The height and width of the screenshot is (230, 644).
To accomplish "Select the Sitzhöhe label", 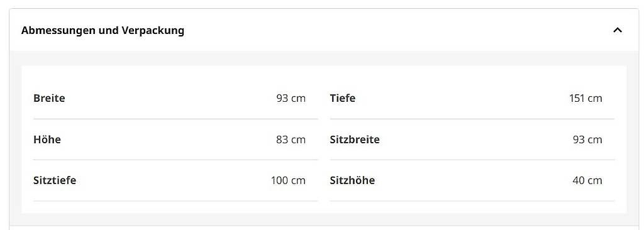I will 352,180.
